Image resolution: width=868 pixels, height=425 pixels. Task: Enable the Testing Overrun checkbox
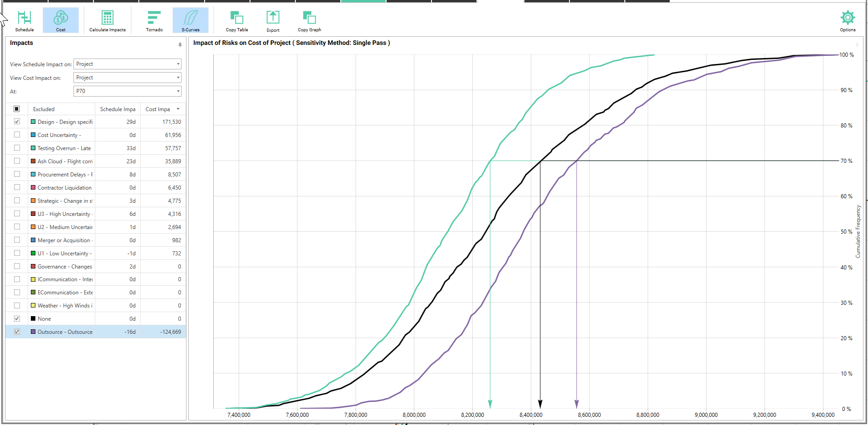pyautogui.click(x=17, y=148)
